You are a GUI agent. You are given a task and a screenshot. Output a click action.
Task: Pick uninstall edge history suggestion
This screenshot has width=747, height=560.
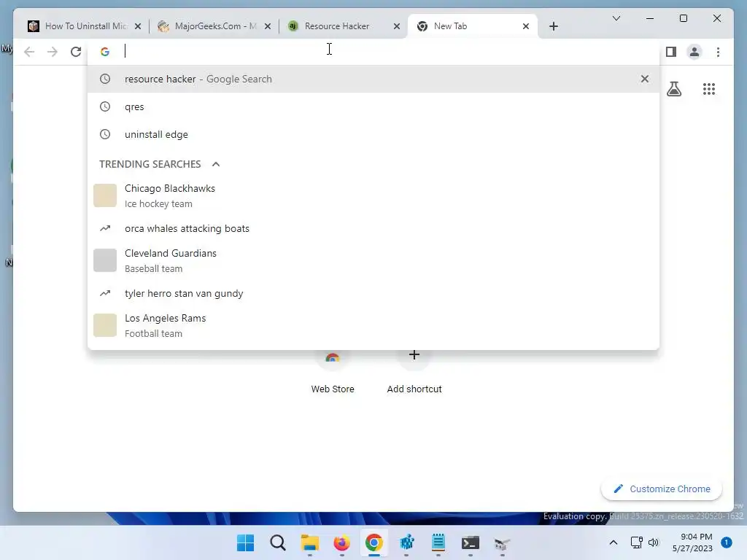373,134
